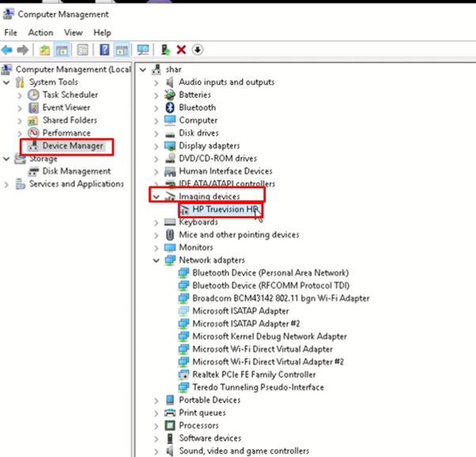Open the View menu
476x457 pixels.
(x=74, y=32)
